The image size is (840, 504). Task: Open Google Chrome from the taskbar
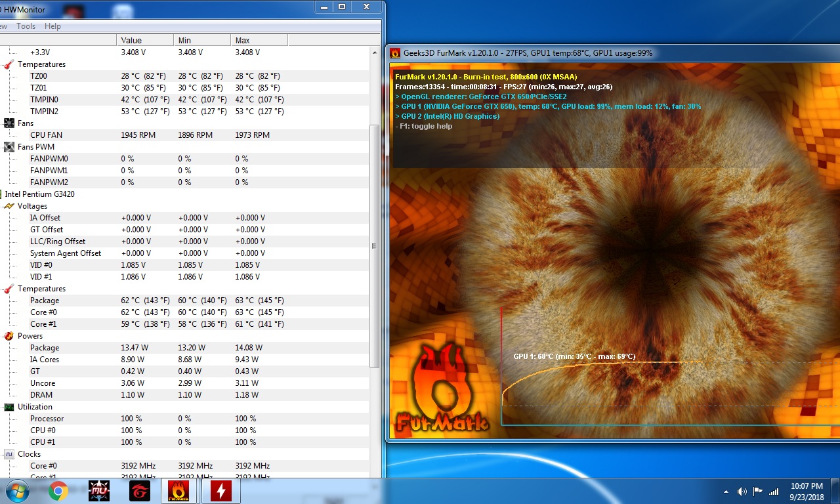click(58, 491)
